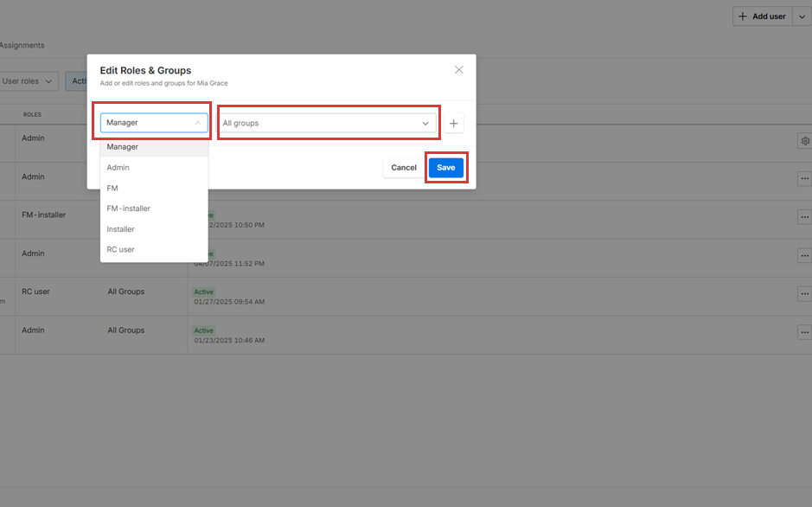Choose FM in the role list

112,189
